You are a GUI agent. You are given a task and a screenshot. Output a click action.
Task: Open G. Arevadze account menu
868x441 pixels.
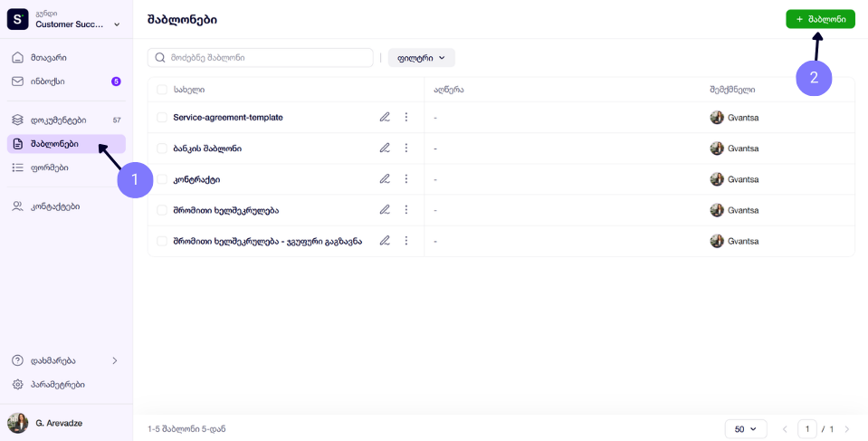click(66, 423)
